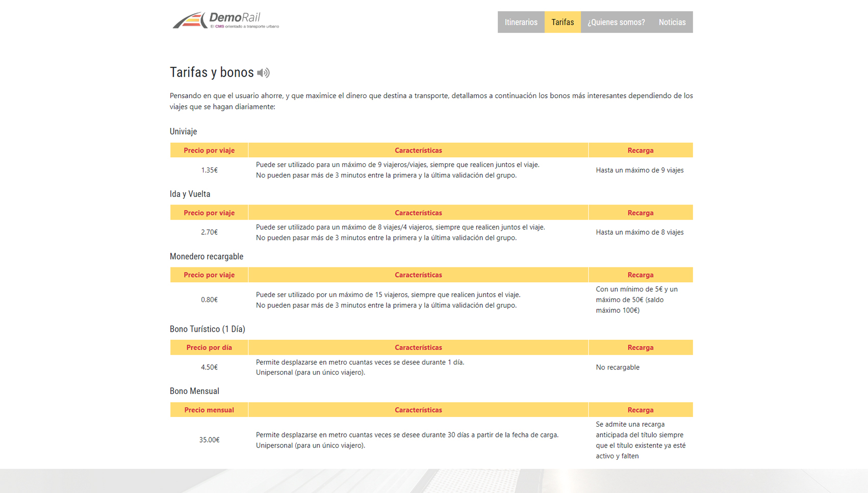Select the 0.80€ price cell
The height and width of the screenshot is (493, 868).
[209, 300]
